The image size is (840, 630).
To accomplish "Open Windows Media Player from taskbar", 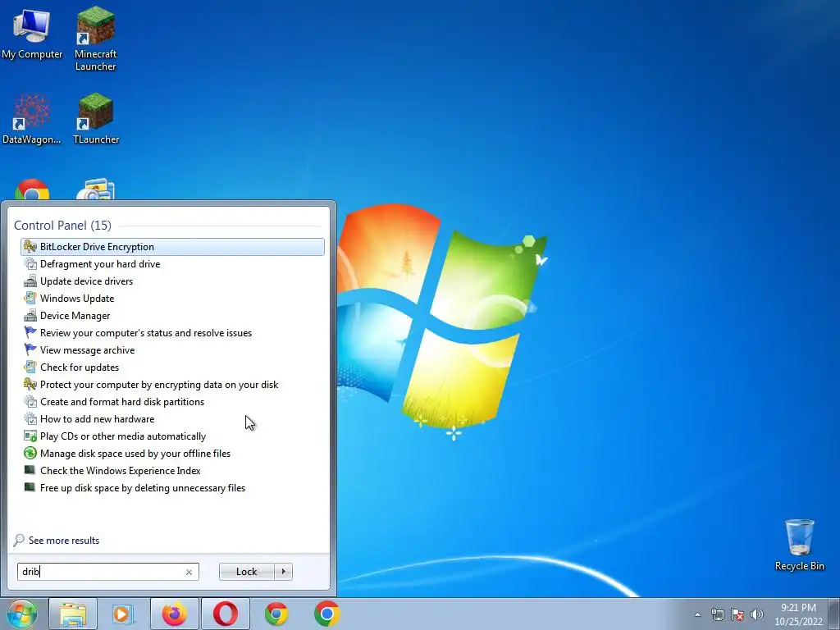I will click(x=123, y=614).
